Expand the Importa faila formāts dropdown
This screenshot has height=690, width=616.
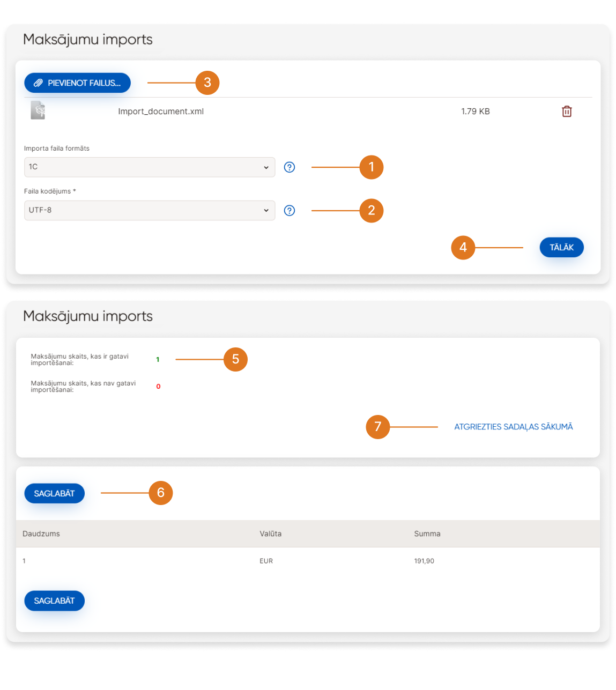click(x=150, y=167)
